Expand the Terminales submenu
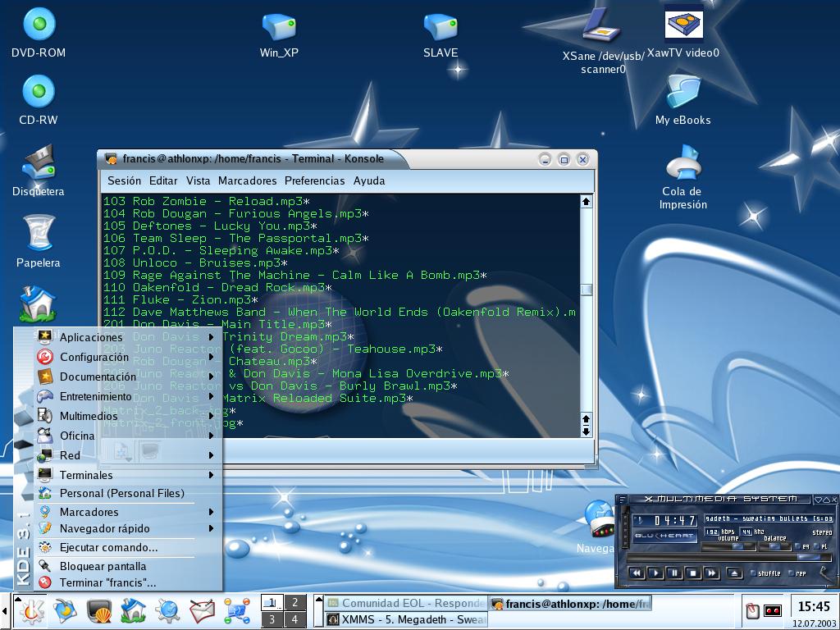Viewport: 840px width, 630px height. [86, 475]
